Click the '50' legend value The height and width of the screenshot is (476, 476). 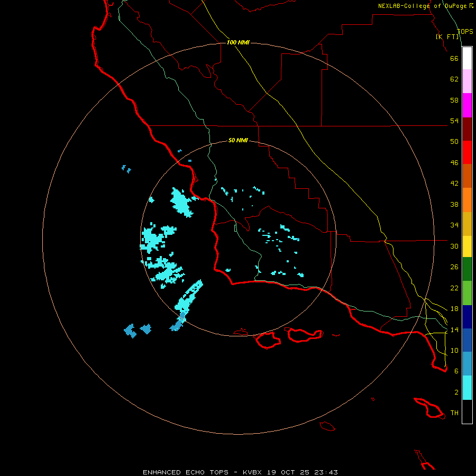[454, 142]
